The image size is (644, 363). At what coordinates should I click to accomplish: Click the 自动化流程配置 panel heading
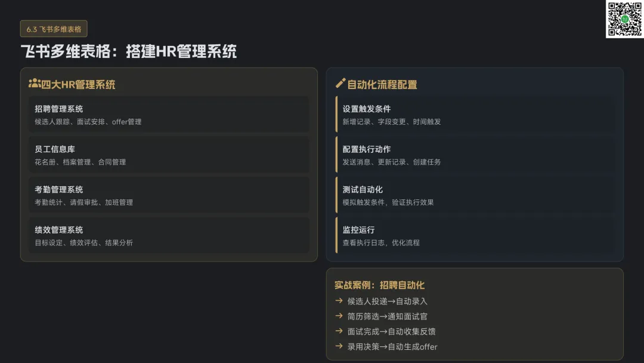pos(382,84)
